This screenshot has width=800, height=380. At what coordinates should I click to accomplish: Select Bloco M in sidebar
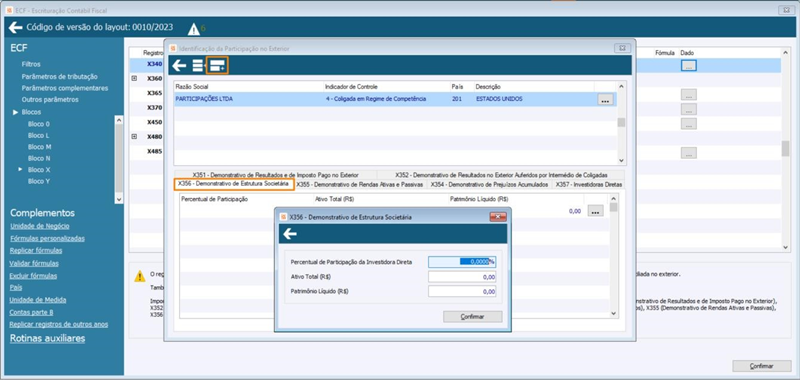[x=39, y=146]
